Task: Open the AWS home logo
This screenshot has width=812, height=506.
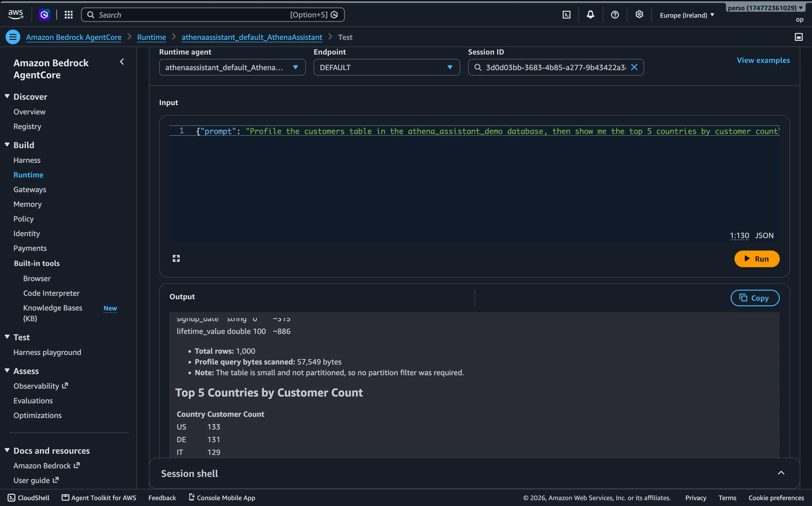Action: pos(16,14)
